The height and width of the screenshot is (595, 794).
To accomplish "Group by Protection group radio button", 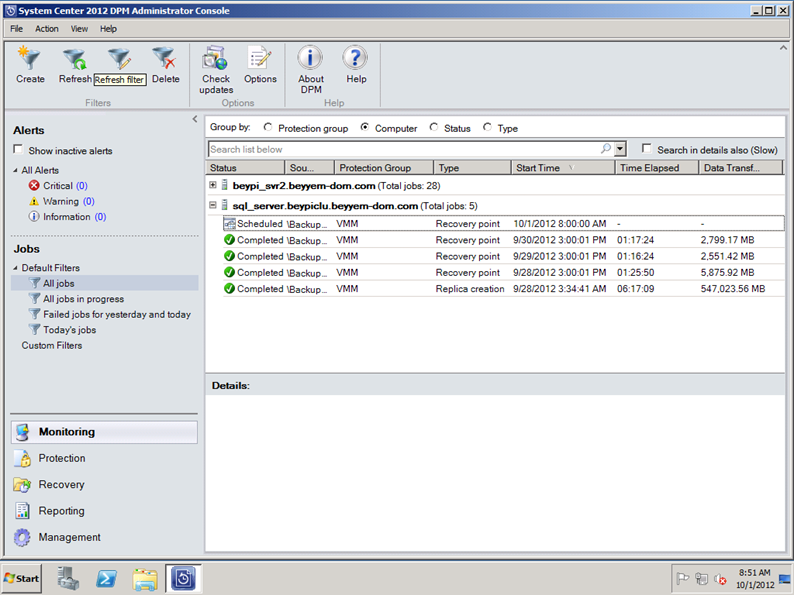I will click(x=268, y=127).
